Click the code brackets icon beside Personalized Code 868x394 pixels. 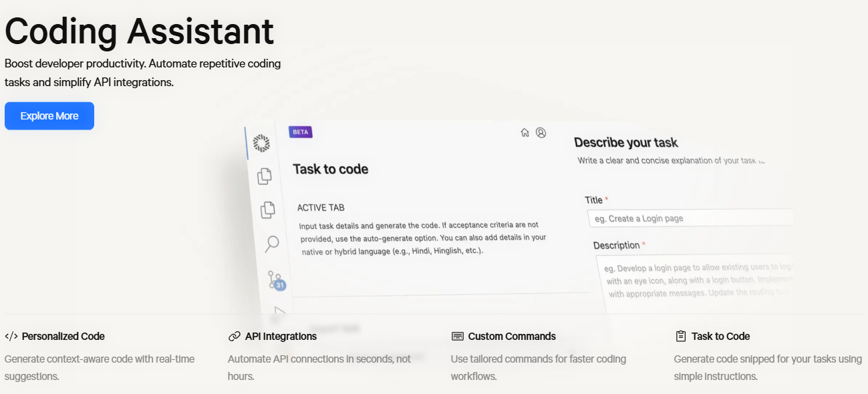point(11,337)
